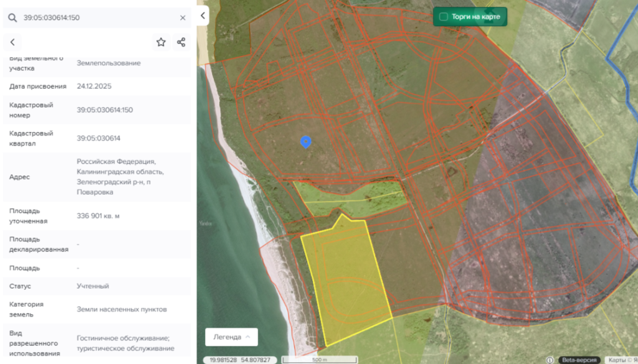Click the info icon near Beta-версия
The image size is (638, 364).
tap(550, 360)
